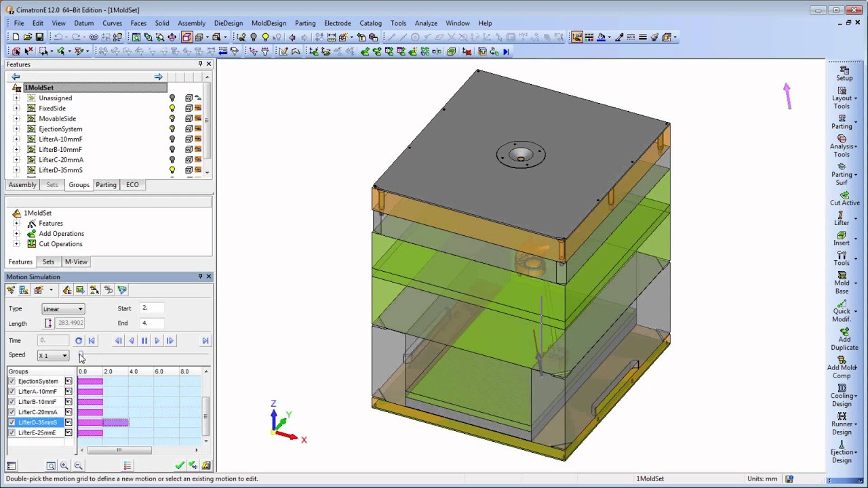Switch to the ECO tab
This screenshot has height=488, width=868.
(132, 184)
